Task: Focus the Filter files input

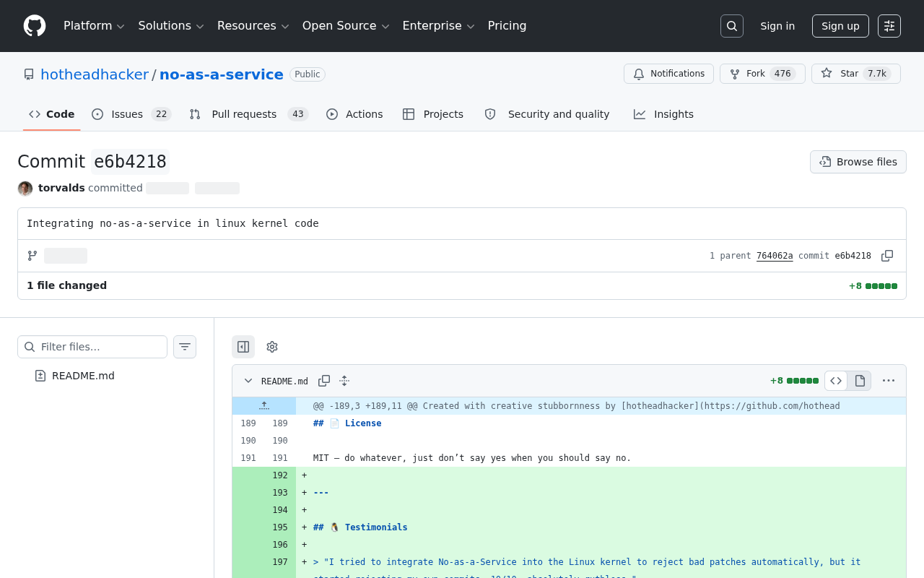Action: [x=92, y=347]
